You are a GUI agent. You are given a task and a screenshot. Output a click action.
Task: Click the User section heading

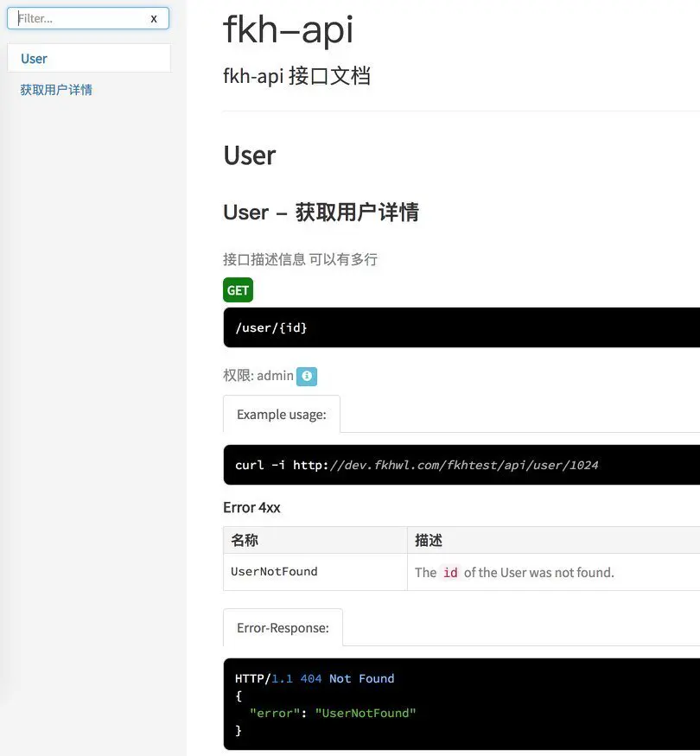(x=248, y=156)
